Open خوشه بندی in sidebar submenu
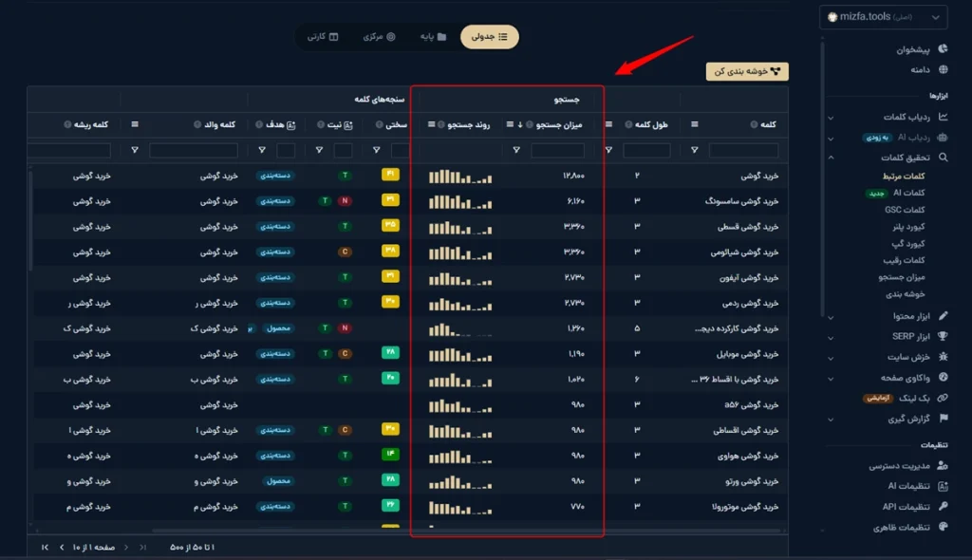 (x=905, y=294)
